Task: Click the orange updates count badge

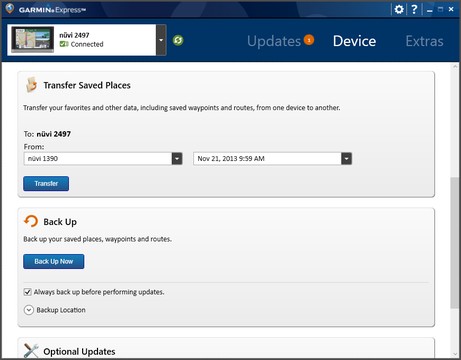Action: [x=309, y=40]
